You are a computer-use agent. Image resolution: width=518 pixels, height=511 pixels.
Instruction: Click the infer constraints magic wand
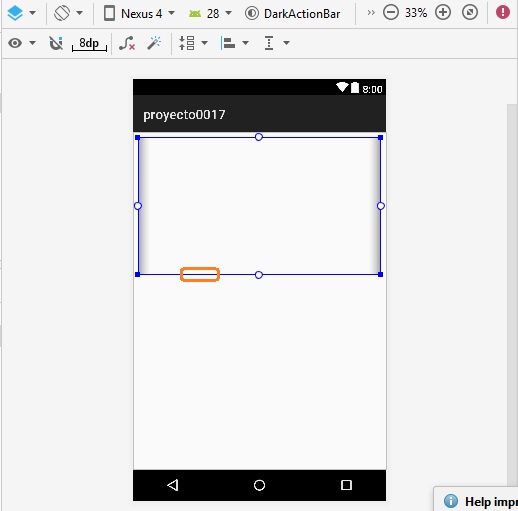tap(154, 43)
